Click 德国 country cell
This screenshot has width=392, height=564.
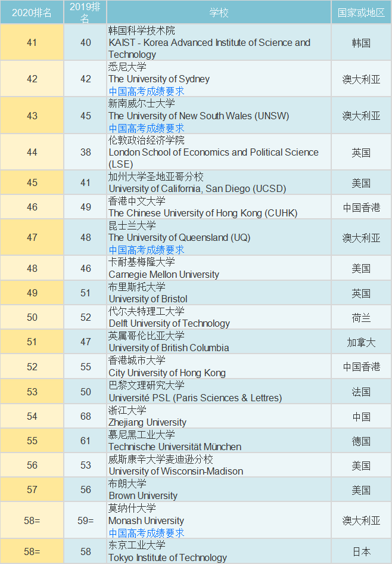point(361,441)
